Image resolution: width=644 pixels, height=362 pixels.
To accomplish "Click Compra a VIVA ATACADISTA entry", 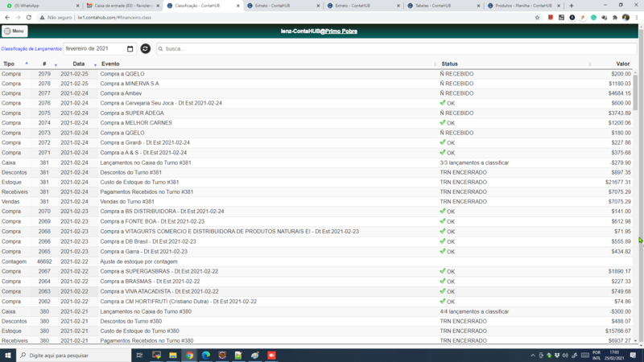I will pyautogui.click(x=159, y=292).
